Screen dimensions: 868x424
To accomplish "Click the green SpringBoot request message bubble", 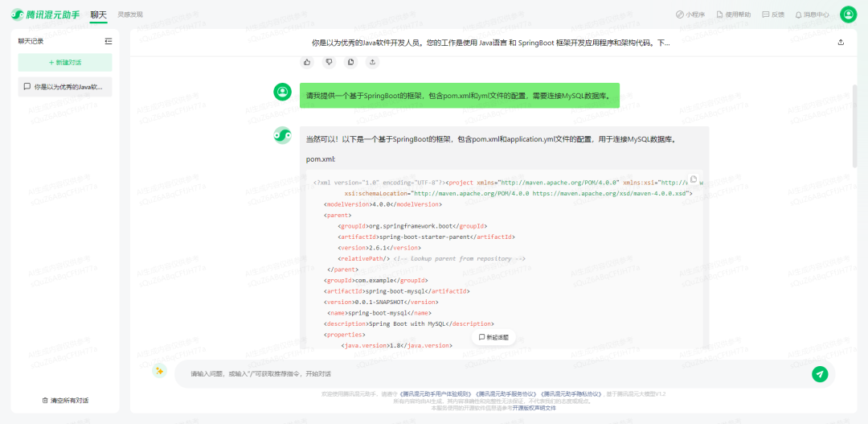I will [x=460, y=95].
